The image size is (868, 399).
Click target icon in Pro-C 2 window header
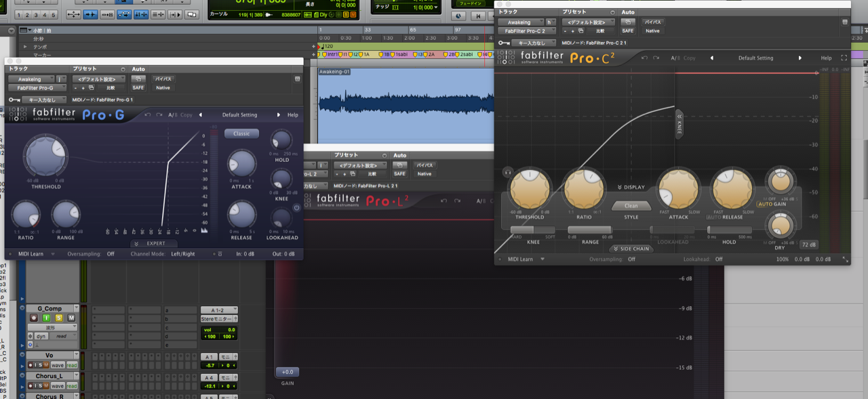[x=844, y=22]
